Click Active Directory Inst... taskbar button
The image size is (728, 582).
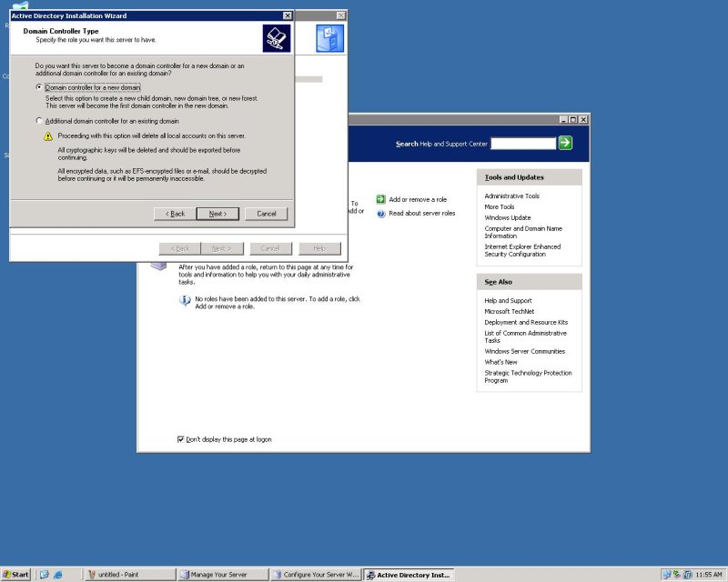pos(409,575)
